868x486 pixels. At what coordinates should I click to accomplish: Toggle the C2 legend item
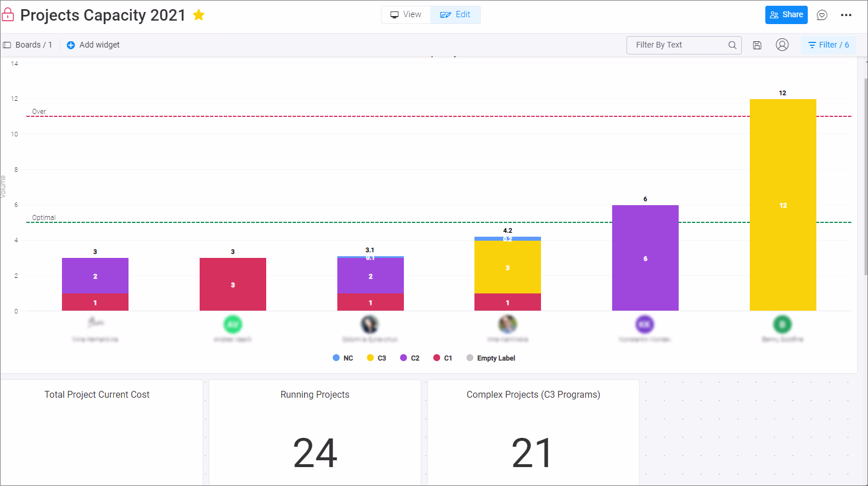click(x=410, y=358)
